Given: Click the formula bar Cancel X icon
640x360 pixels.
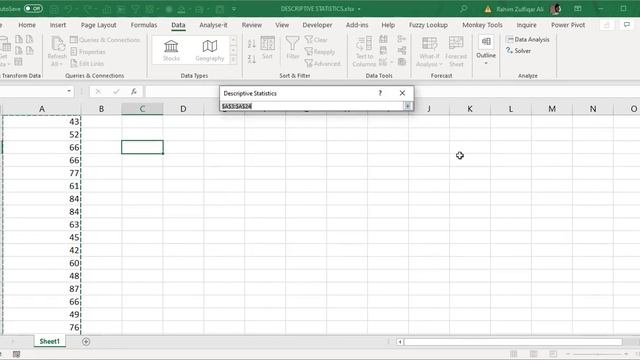Looking at the screenshot, I should (98, 91).
